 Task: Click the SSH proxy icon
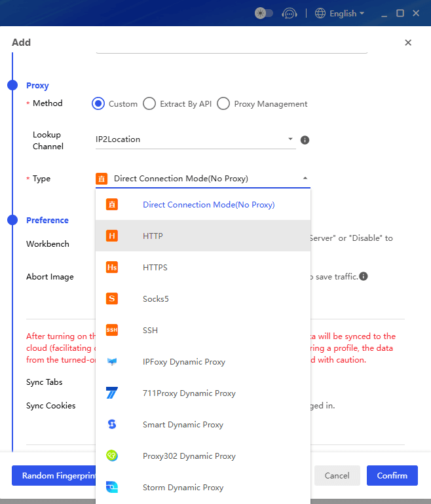pyautogui.click(x=112, y=330)
